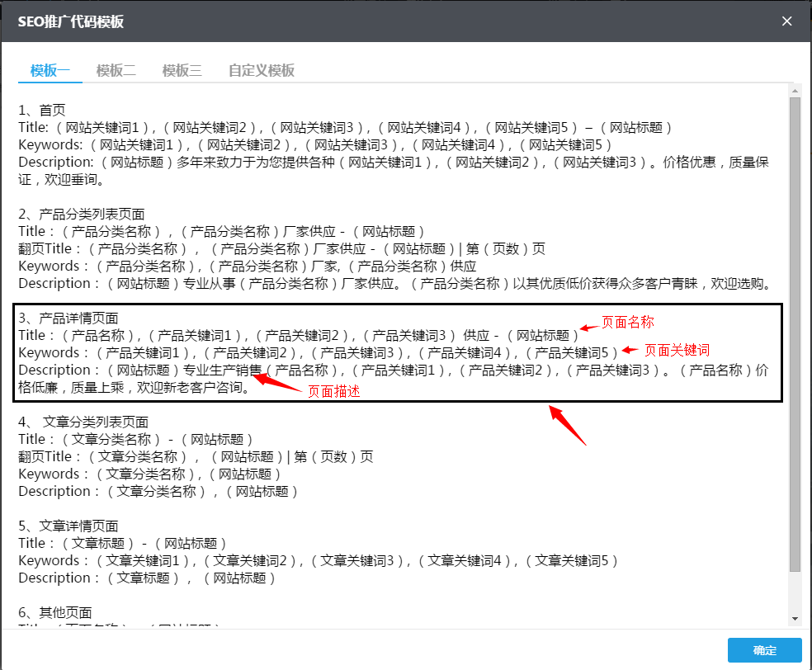This screenshot has width=812, height=670.
Task: Open the 模板三 template tab
Action: 182,70
